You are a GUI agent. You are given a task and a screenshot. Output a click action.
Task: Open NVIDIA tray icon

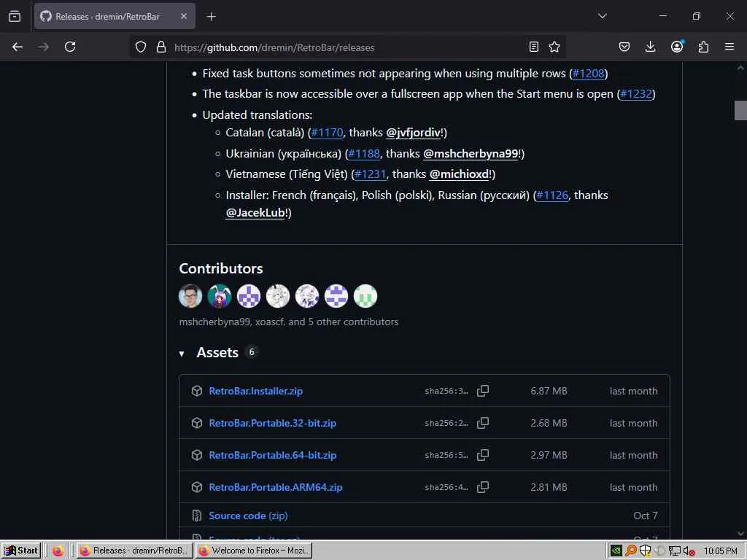pos(616,551)
